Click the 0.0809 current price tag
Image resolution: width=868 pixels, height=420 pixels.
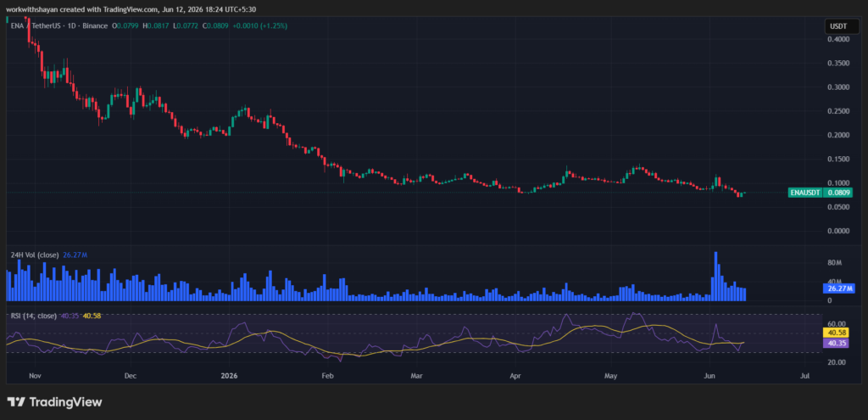pos(838,193)
